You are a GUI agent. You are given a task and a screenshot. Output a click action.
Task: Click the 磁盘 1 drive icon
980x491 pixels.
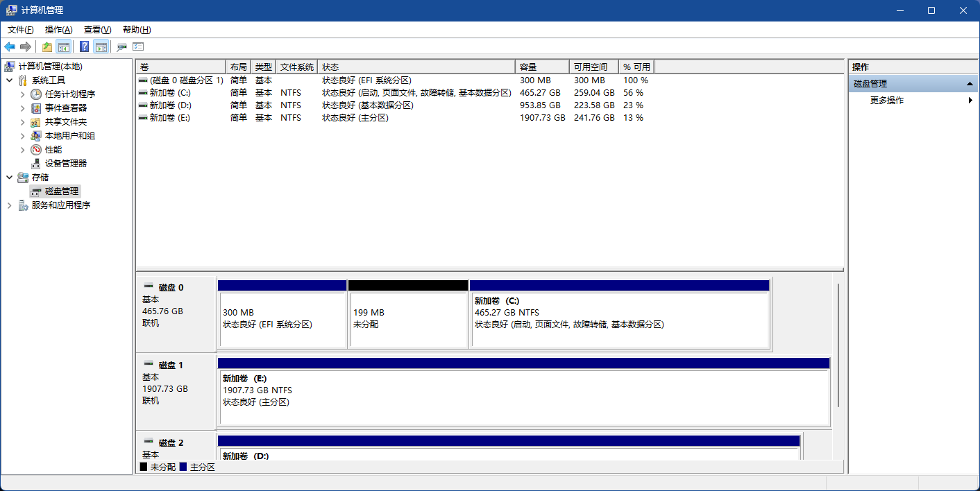(x=149, y=364)
